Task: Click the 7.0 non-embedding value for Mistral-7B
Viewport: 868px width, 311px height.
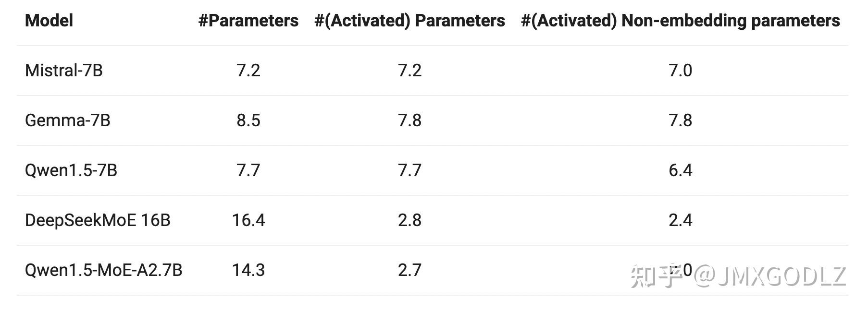Action: 680,71
